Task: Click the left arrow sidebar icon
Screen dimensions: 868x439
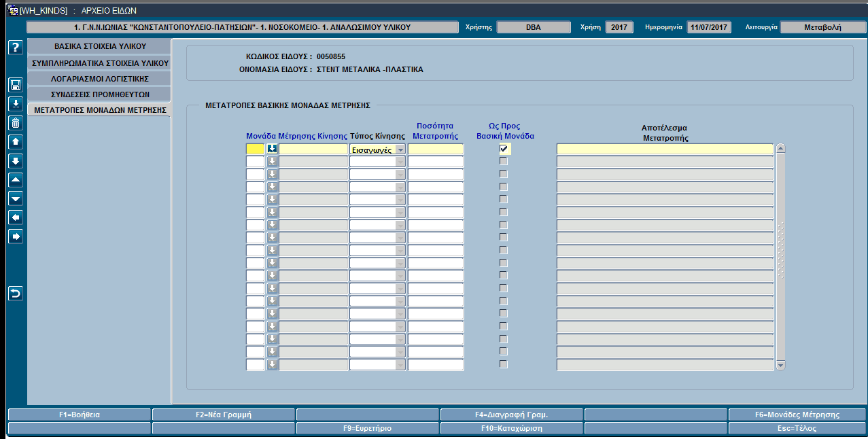Action: pyautogui.click(x=16, y=217)
